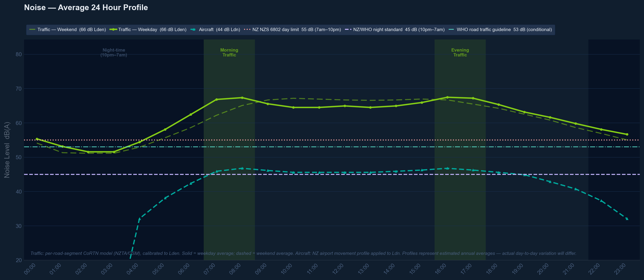Click the 'Morning Traffic' band label
Viewport: 644px width, 280px height.
229,52
